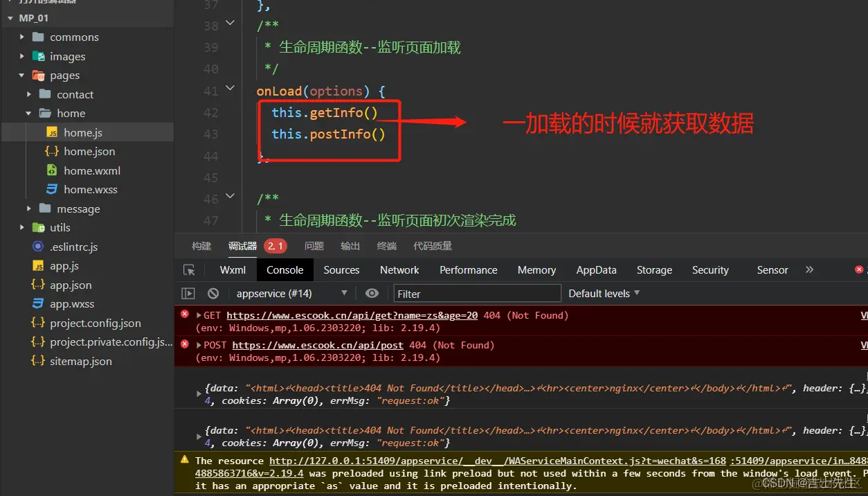
Task: Open the 终端 panel tab
Action: [387, 246]
